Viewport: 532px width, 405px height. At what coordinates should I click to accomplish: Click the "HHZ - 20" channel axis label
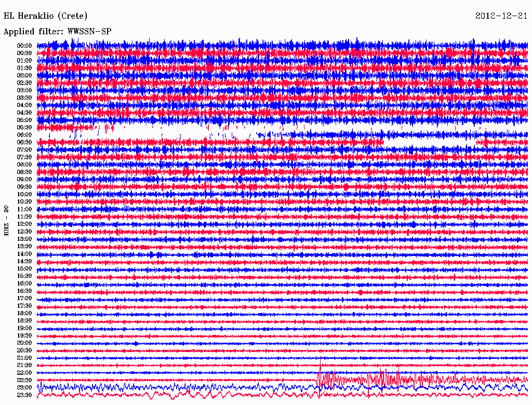pyautogui.click(x=6, y=221)
